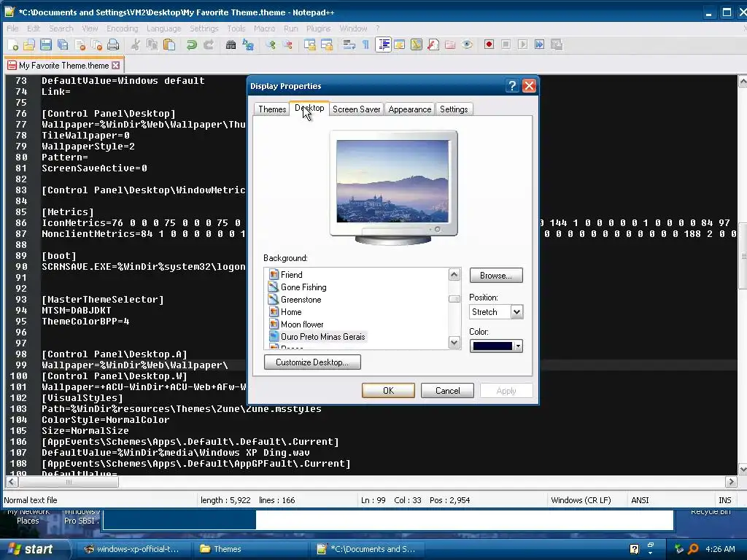Image resolution: width=747 pixels, height=560 pixels.
Task: Open Find with the binoculars icon
Action: 231,44
